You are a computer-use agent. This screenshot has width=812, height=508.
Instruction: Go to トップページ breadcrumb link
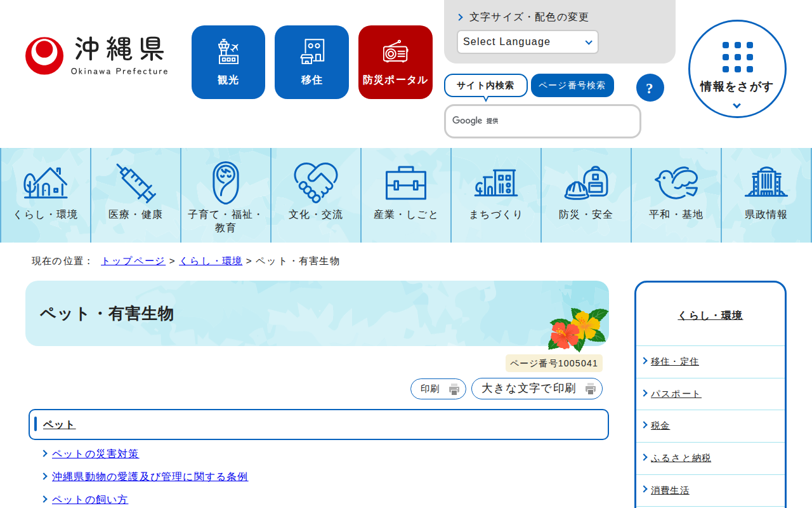click(133, 261)
